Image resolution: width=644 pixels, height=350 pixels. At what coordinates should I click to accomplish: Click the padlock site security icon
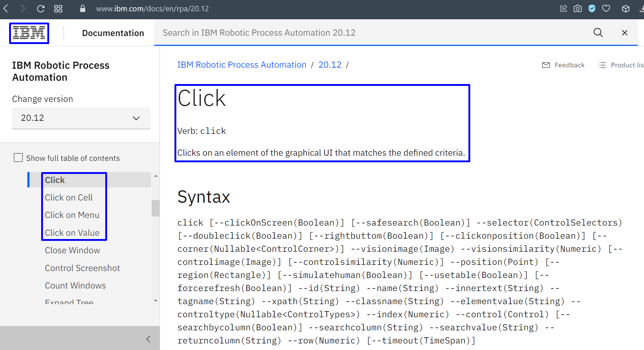83,8
